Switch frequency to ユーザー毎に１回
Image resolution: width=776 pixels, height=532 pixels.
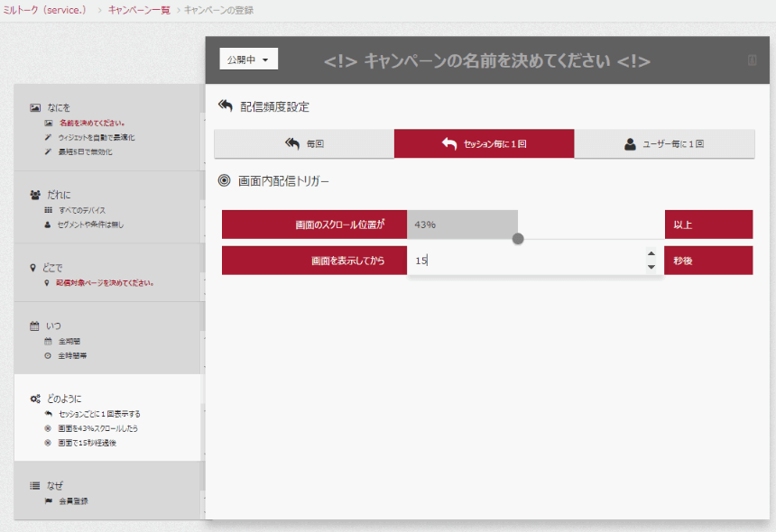click(x=664, y=142)
